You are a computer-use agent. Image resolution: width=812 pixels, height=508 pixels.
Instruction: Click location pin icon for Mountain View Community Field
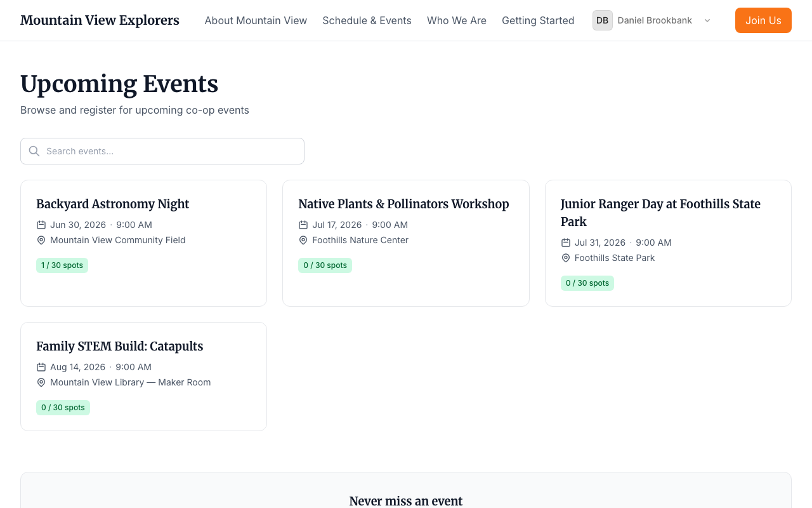click(x=41, y=240)
